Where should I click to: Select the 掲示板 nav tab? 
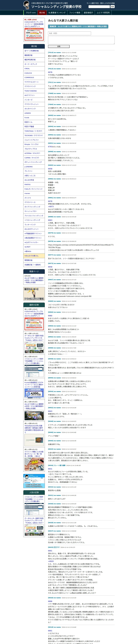tap(42, 13)
